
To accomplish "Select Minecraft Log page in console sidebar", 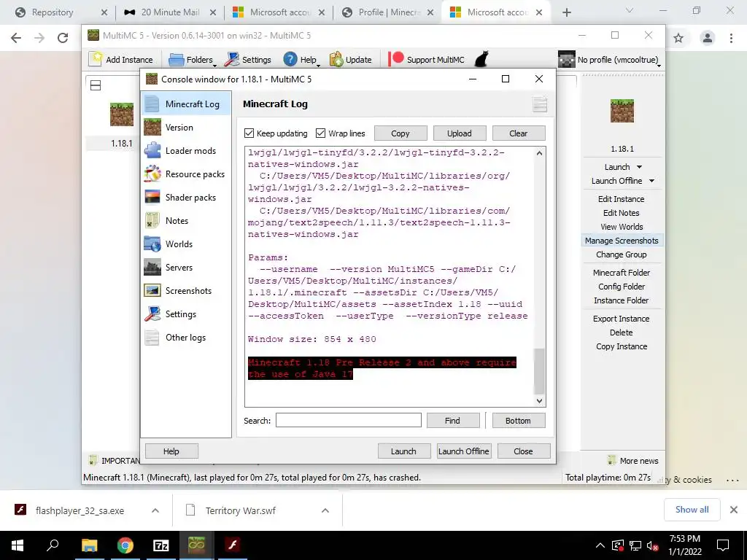I will pos(186,104).
